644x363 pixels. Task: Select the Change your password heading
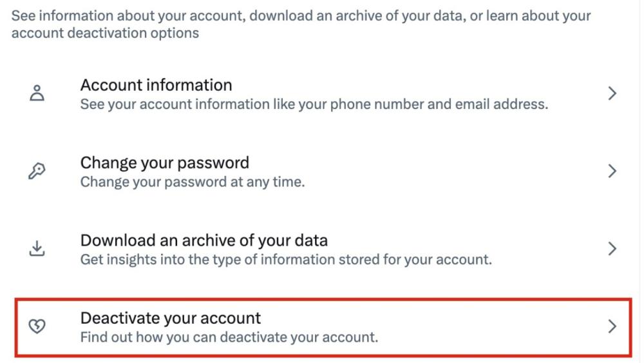coord(164,162)
